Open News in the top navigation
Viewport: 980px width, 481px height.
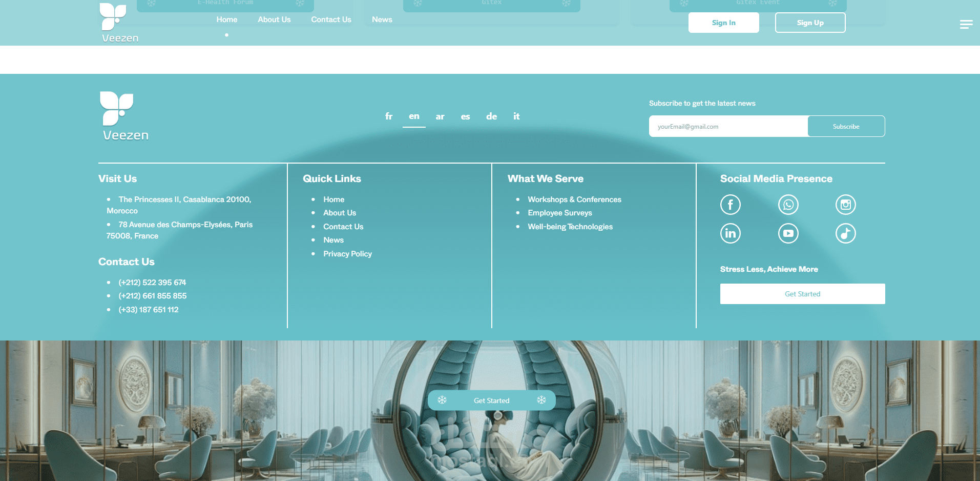click(382, 19)
